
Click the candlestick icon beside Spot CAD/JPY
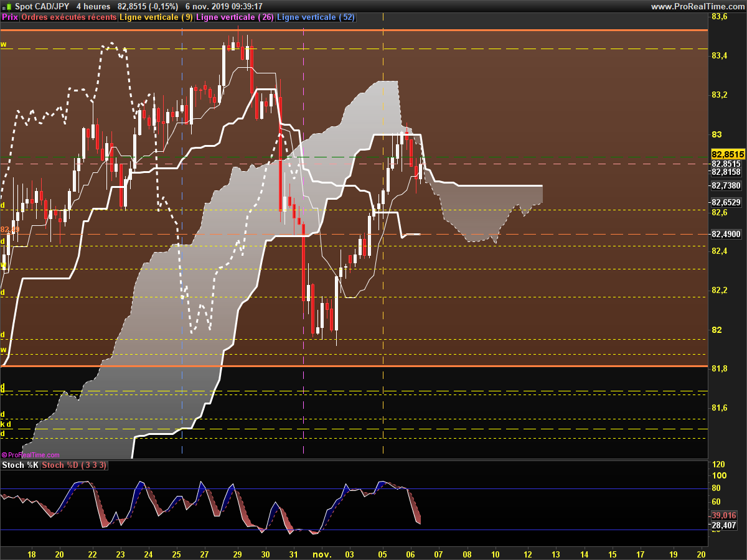(x=7, y=6)
